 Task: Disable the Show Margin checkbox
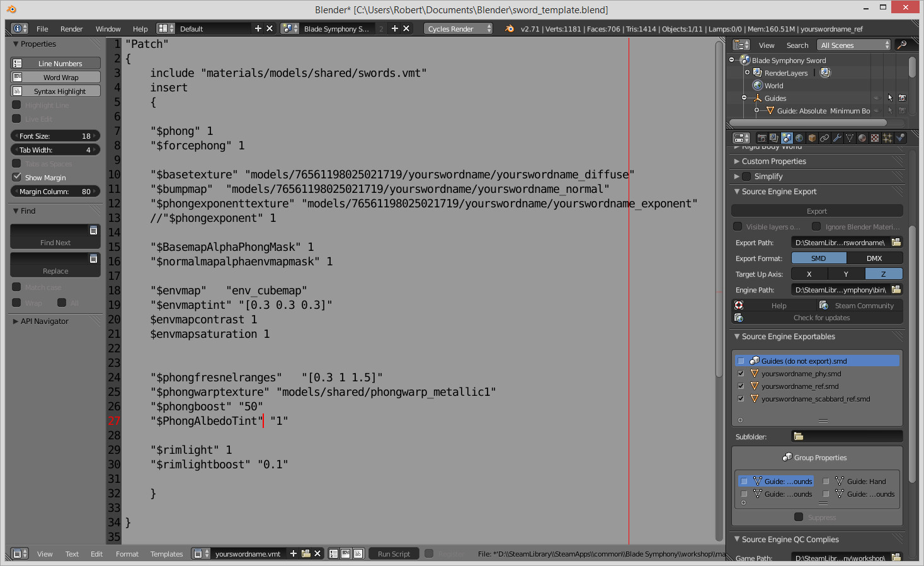pos(17,177)
